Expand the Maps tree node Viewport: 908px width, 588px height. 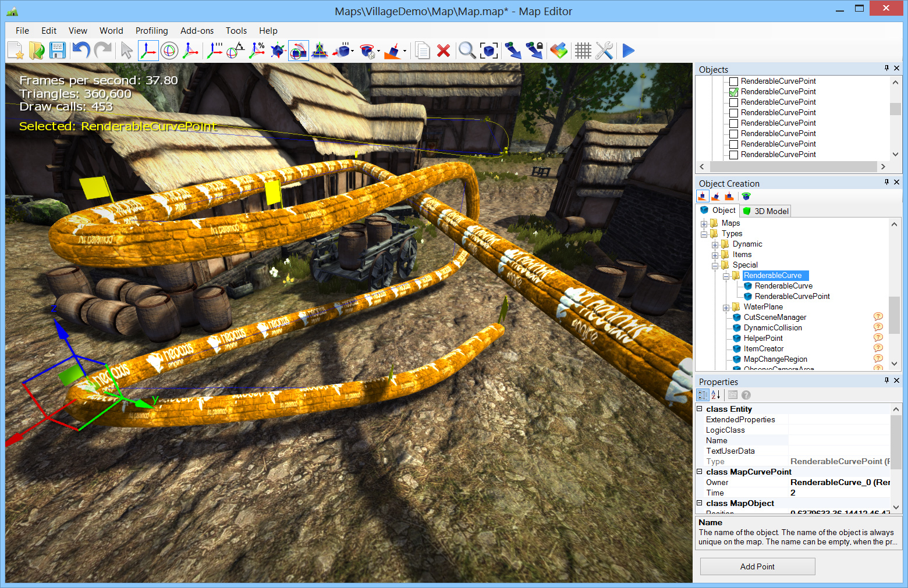pos(704,223)
